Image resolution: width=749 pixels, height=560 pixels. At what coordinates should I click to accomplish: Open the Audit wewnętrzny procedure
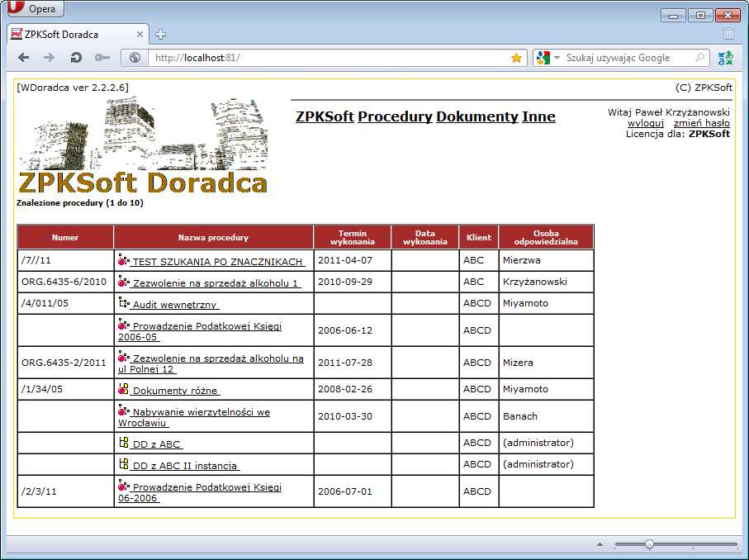(174, 305)
